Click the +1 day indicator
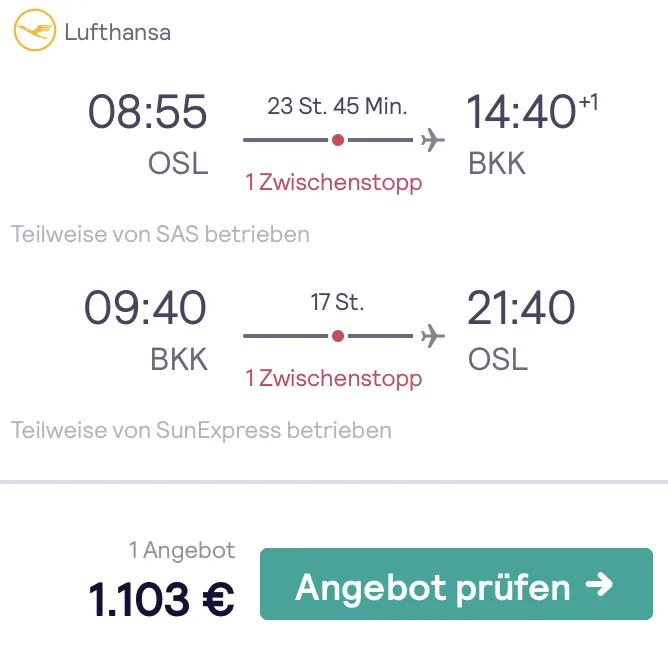The image size is (668, 647). point(589,101)
